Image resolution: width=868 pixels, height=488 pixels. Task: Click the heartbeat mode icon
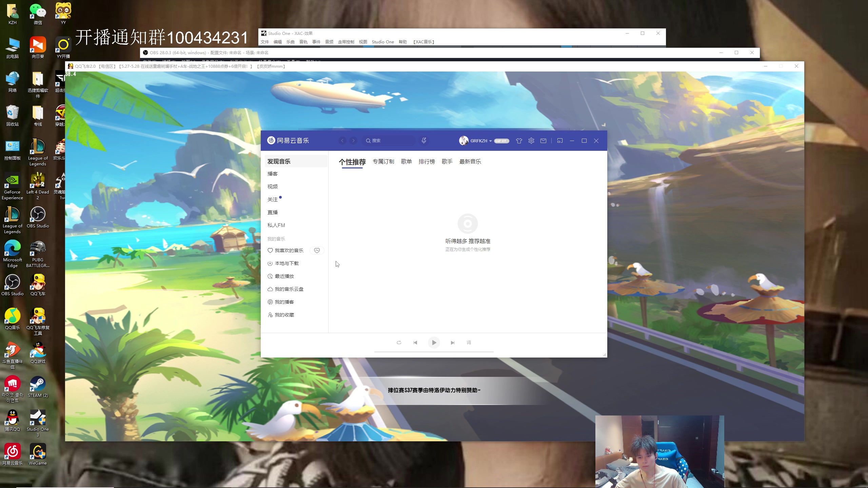(317, 250)
